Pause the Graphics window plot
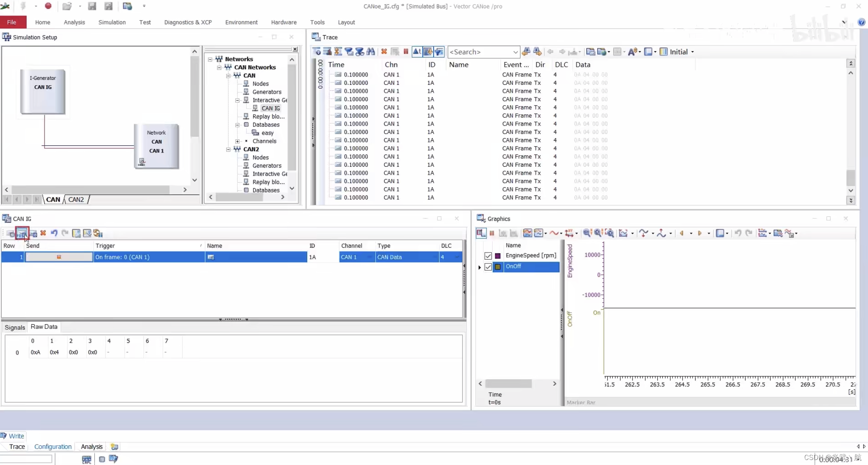 pos(492,233)
